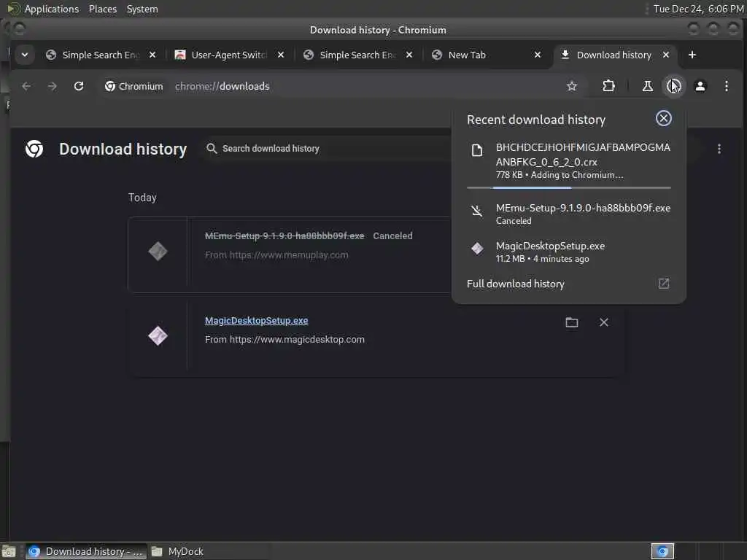The height and width of the screenshot is (560, 747).
Task: Toggle the downloads toolbar button
Action: pos(673,86)
